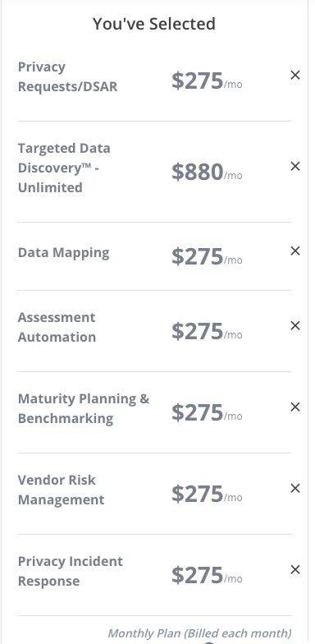Screen dimensions: 315x644
Task: Click the Data Mapping $275/mo price
Action: click(207, 256)
